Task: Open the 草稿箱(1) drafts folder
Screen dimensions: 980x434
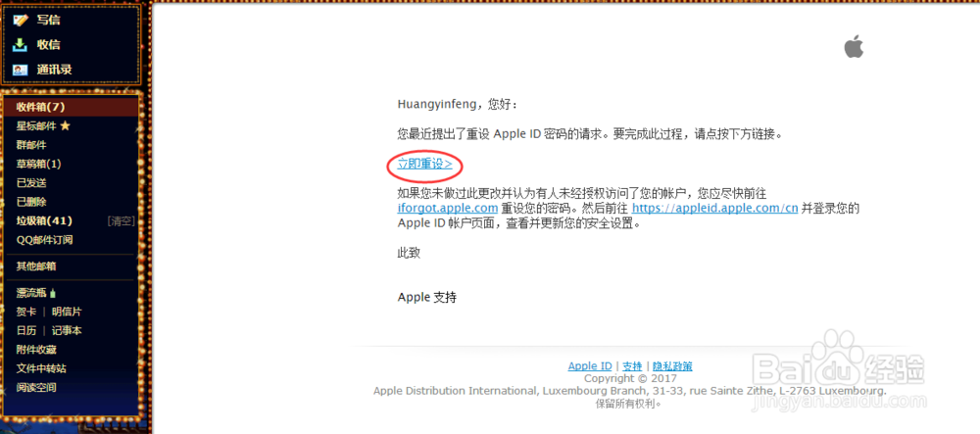Action: [39, 165]
